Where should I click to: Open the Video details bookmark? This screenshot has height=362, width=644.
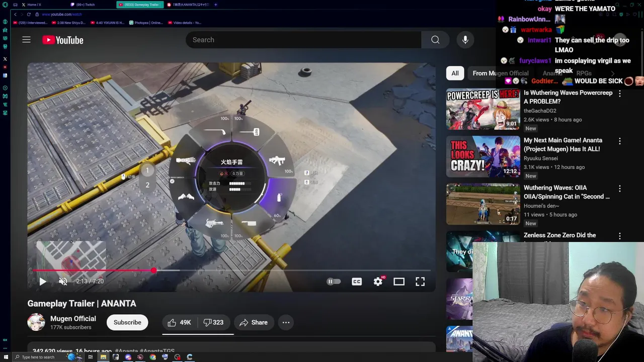pos(185,23)
